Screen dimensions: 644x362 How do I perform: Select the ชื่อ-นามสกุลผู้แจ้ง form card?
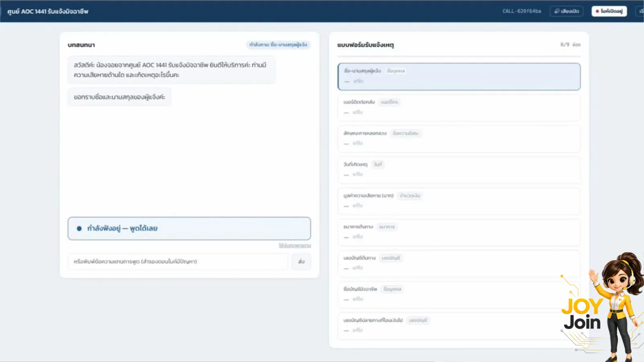click(x=459, y=76)
